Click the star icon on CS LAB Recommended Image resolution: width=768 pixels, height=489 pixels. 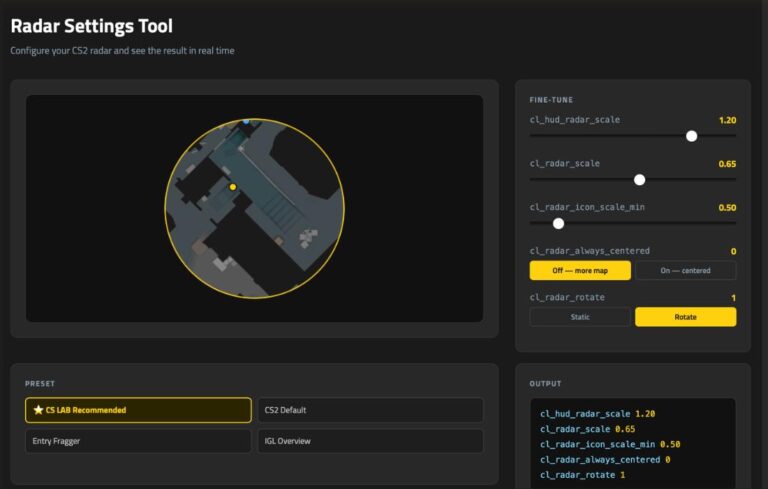tap(38, 410)
